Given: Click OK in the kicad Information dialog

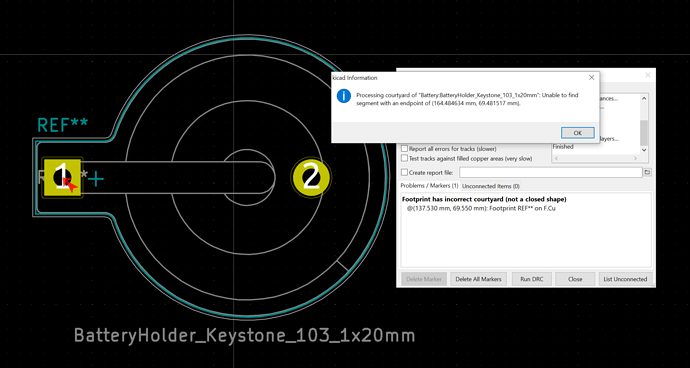Looking at the screenshot, I should [578, 132].
